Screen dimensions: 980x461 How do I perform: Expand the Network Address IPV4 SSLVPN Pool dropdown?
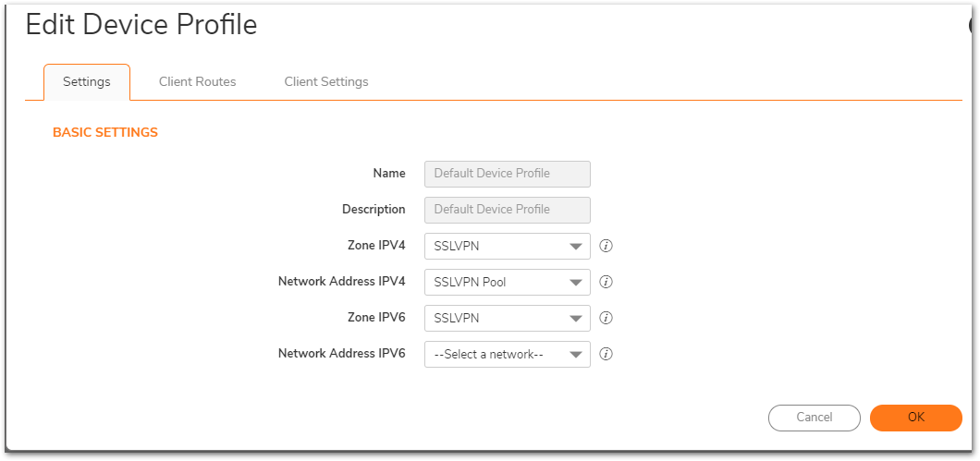point(507,282)
